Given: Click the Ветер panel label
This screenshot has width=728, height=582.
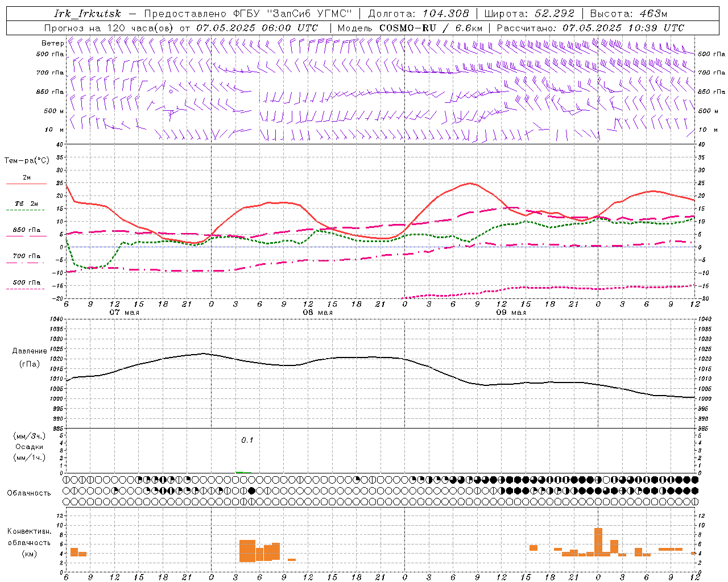Looking at the screenshot, I should 52,43.
